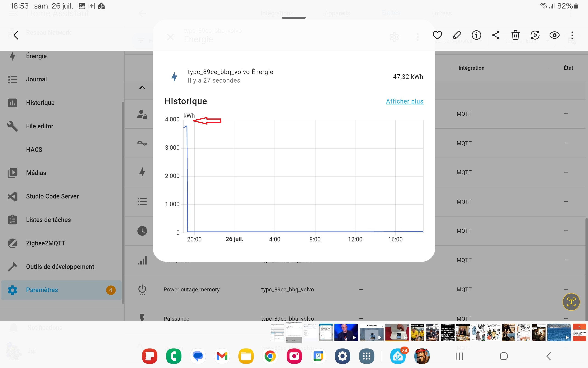This screenshot has height=368, width=588.
Task: Open the gallery three-dot overflow menu
Action: click(572, 35)
